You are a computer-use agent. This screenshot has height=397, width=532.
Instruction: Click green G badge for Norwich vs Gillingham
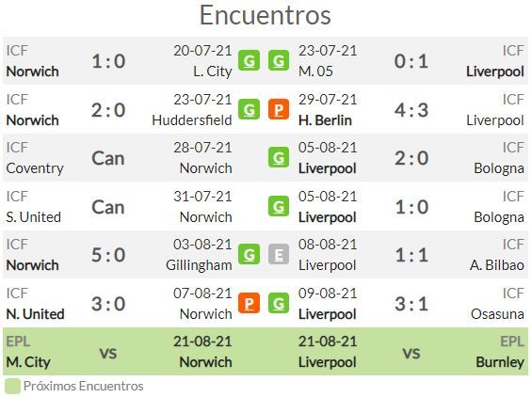click(x=249, y=254)
